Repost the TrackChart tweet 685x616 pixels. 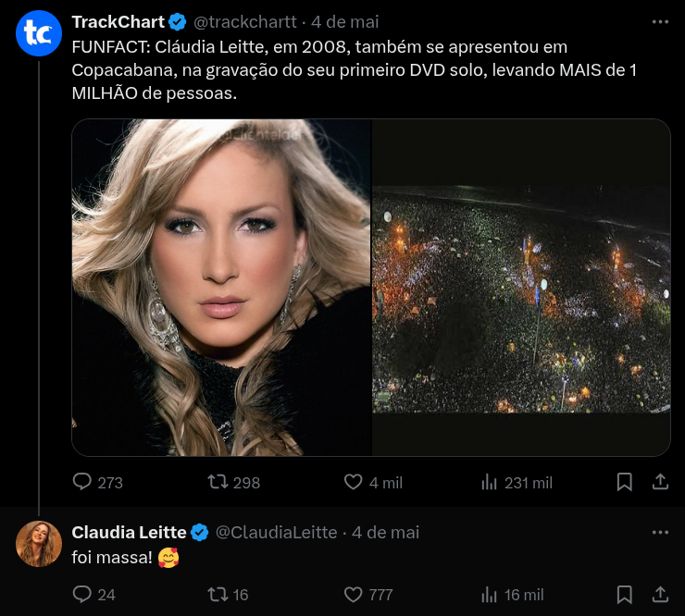(218, 482)
